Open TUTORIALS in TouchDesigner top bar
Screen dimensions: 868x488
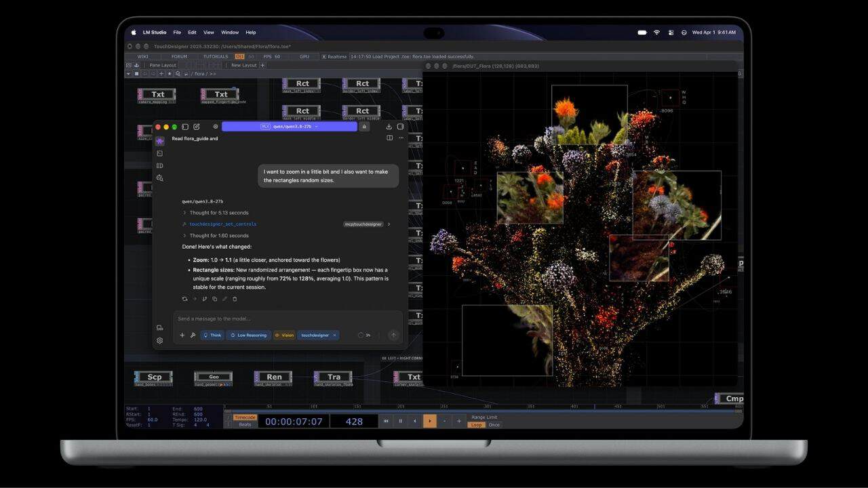pyautogui.click(x=216, y=57)
